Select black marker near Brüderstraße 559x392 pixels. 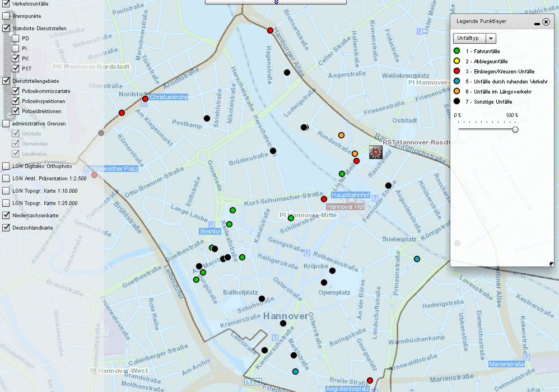(x=273, y=151)
